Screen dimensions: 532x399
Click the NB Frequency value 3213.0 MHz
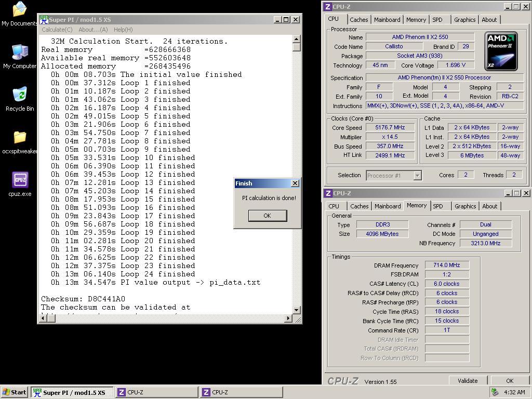(x=486, y=243)
